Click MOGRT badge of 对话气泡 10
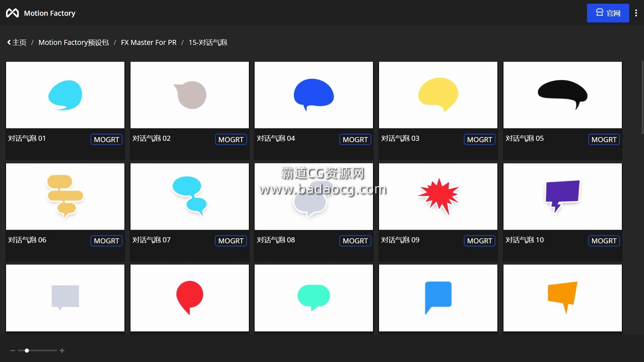This screenshot has width=644, height=362. 604,241
